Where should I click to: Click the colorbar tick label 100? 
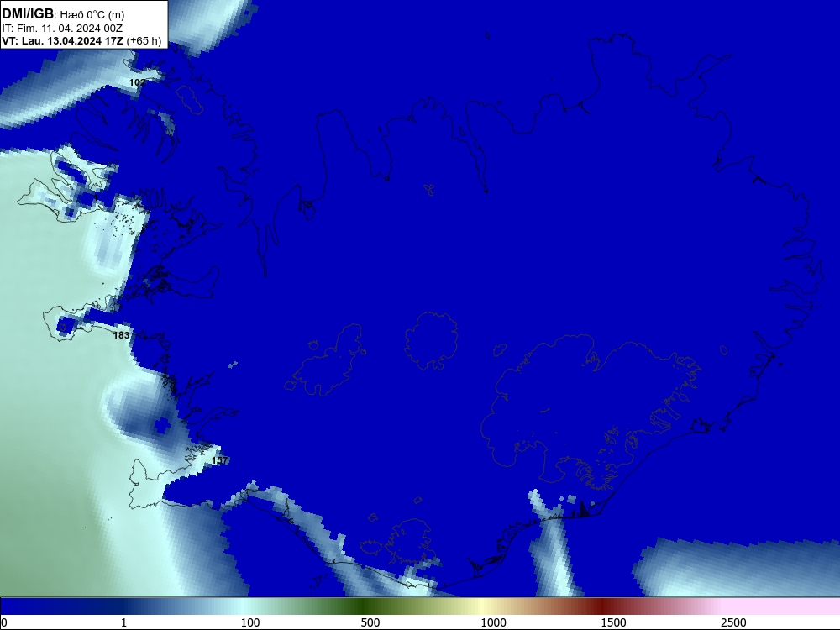point(250,622)
